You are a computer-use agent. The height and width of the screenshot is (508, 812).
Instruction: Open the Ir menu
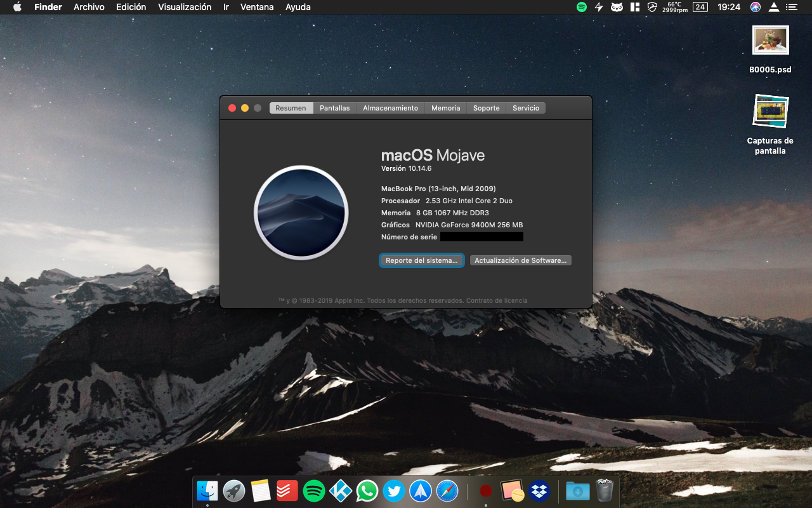tap(226, 7)
